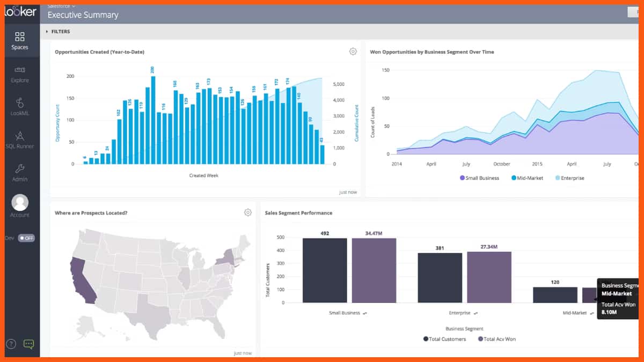Click Total Acv Won legend entry
The width and height of the screenshot is (644, 362).
pos(499,339)
